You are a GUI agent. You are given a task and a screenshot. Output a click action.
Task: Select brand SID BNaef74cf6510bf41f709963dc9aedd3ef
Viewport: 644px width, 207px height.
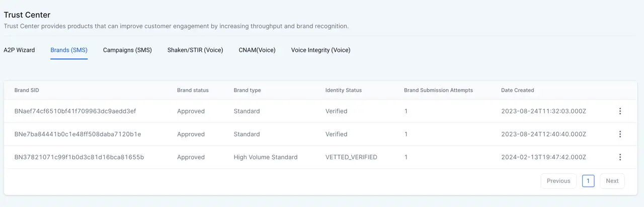(75, 111)
